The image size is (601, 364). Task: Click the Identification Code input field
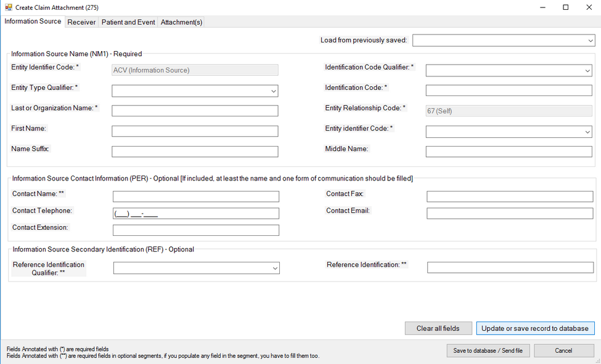coord(509,90)
